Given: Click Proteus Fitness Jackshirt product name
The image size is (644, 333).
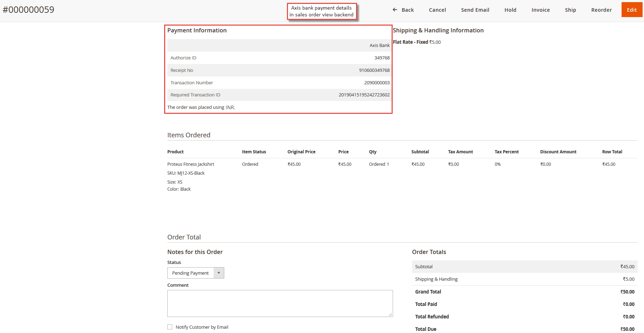Looking at the screenshot, I should (x=191, y=164).
